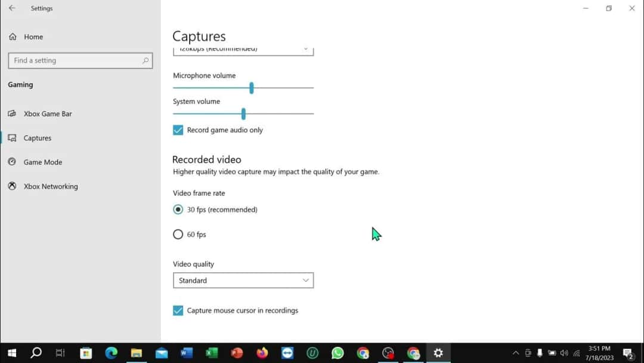Open the Xbox Game Bar settings page
The height and width of the screenshot is (363, 644).
[47, 113]
